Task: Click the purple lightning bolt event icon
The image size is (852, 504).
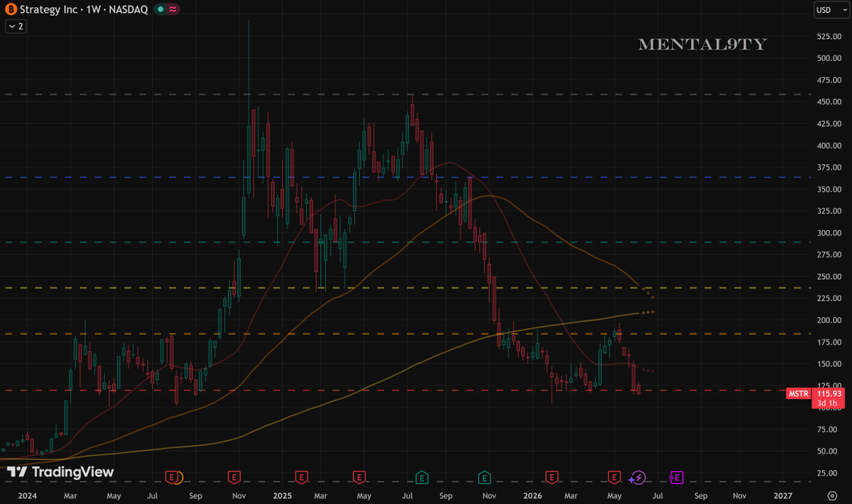Action: (638, 477)
